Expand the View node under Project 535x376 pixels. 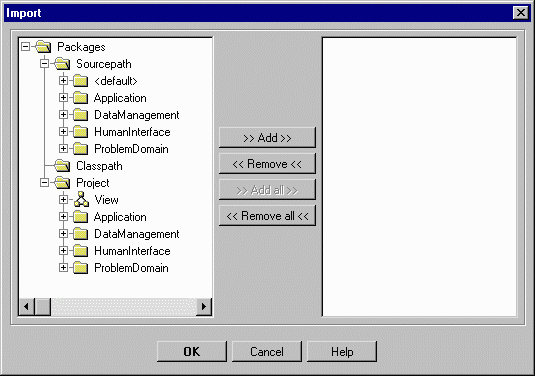63,200
